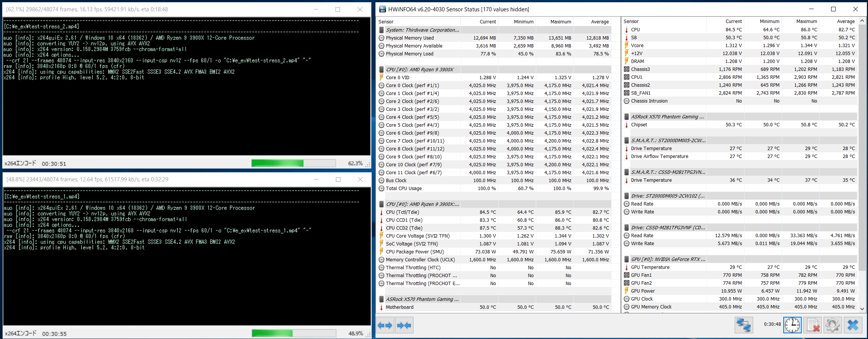868x339 pixels.
Task: Click drive icon beside S.M.A.R.T.: ST2000DM005-2CW header
Action: click(627, 140)
